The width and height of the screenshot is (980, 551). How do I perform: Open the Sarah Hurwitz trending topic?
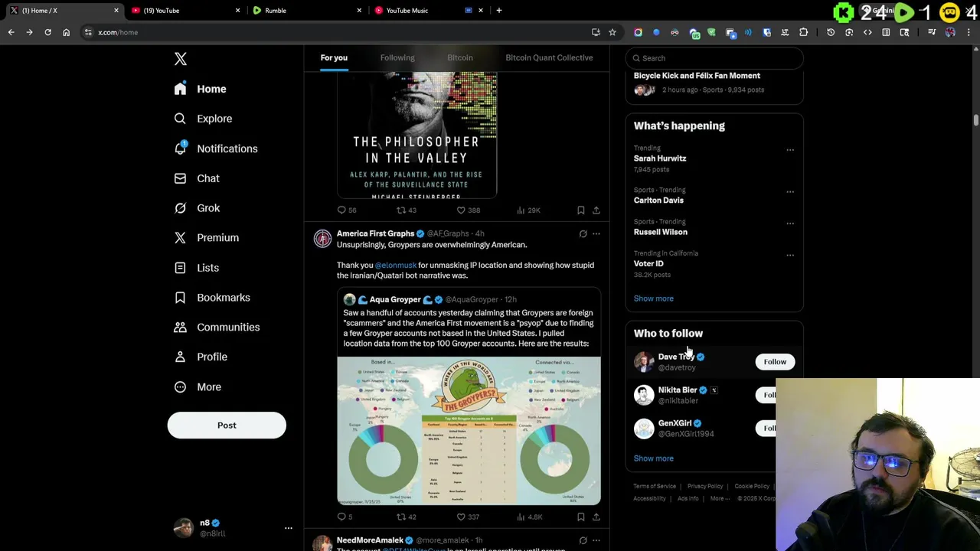pyautogui.click(x=660, y=158)
